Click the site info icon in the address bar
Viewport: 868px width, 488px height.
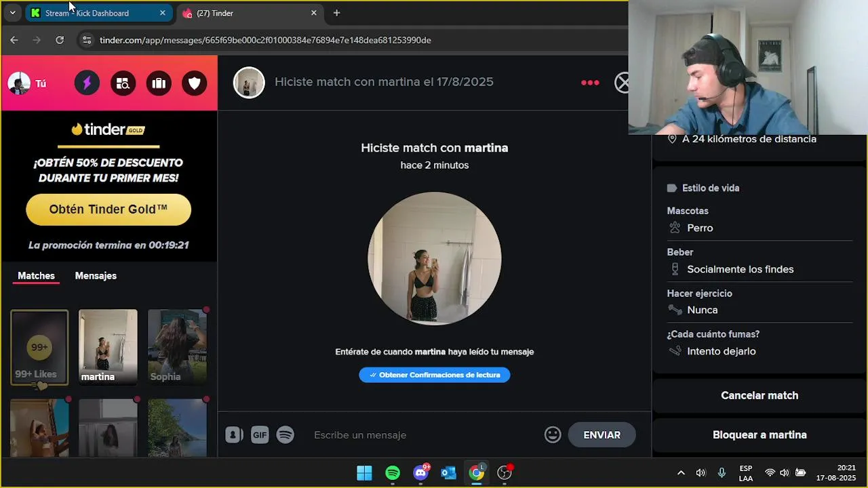point(86,40)
